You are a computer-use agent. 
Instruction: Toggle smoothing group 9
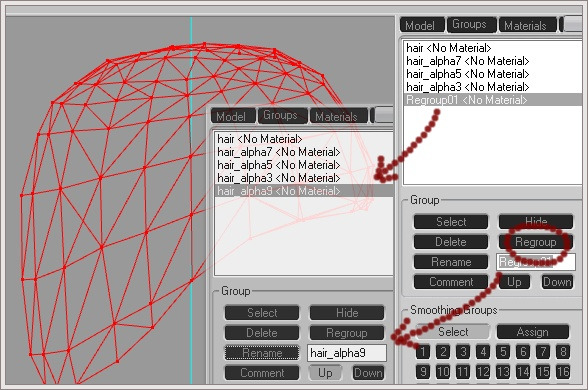423,372
